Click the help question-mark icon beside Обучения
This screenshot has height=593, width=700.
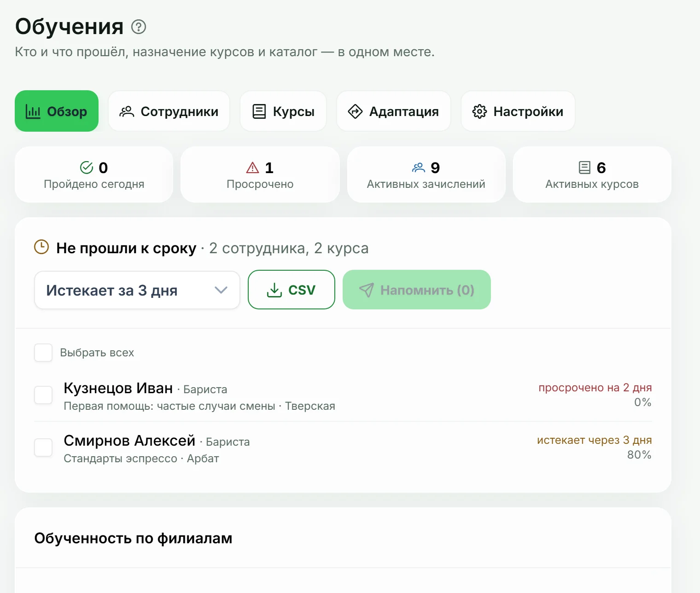pos(139,27)
